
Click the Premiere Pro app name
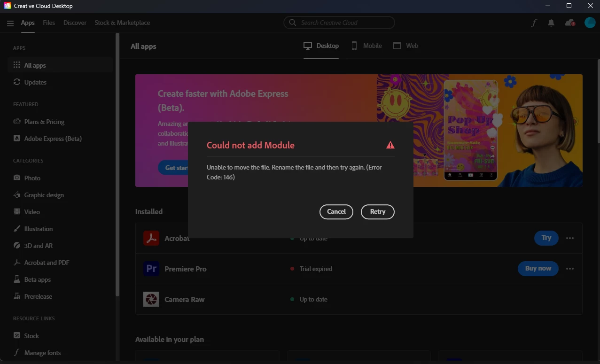186,269
